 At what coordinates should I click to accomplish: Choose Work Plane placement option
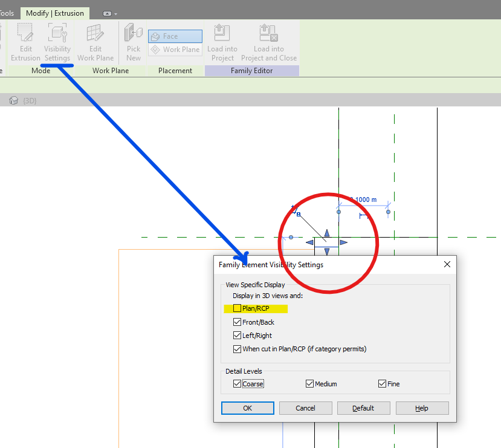175,50
